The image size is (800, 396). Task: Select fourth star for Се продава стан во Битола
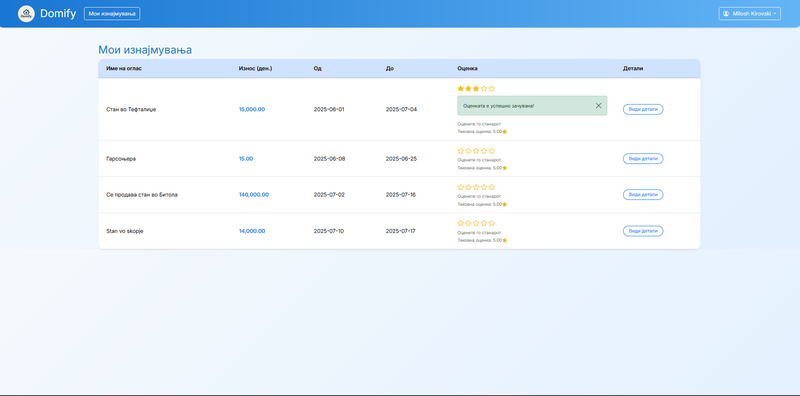click(x=484, y=187)
